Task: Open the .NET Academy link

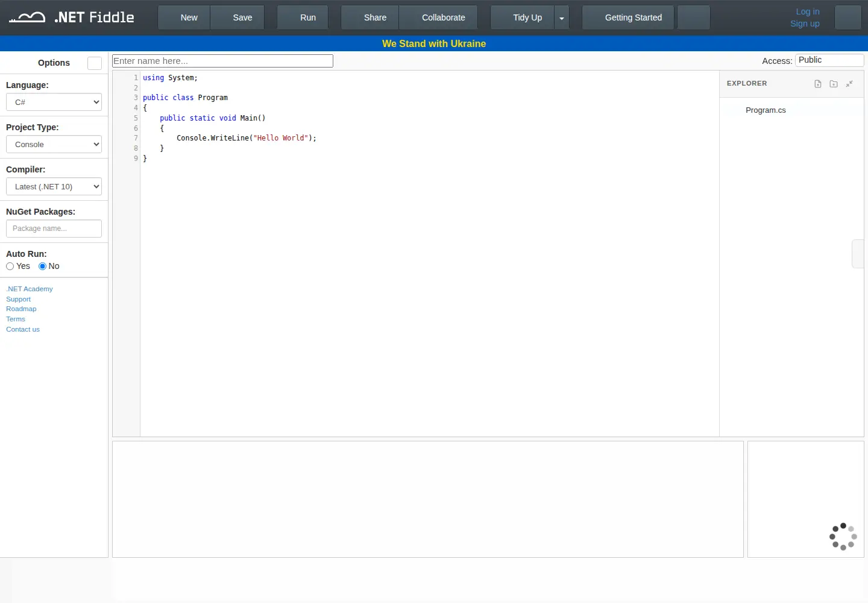Action: click(x=30, y=289)
